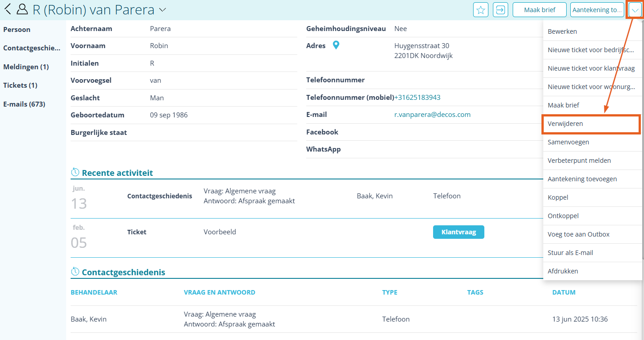
Task: Click the Recente activiteit clock icon
Action: click(x=76, y=172)
